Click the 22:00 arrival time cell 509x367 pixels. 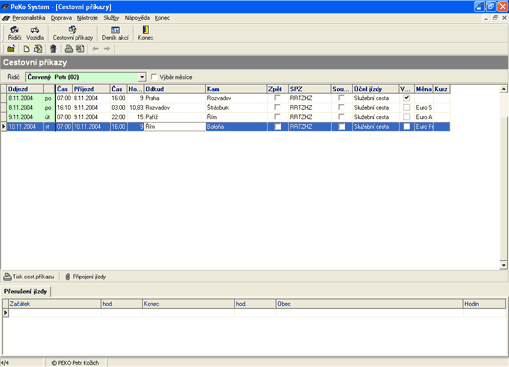[119, 117]
